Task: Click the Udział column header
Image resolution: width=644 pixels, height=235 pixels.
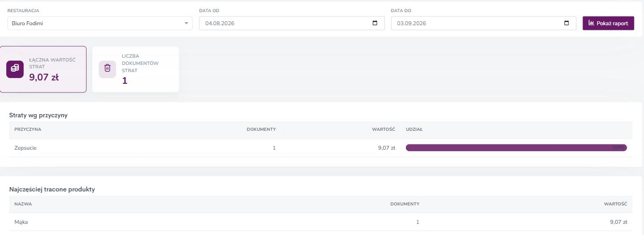Action: click(414, 129)
